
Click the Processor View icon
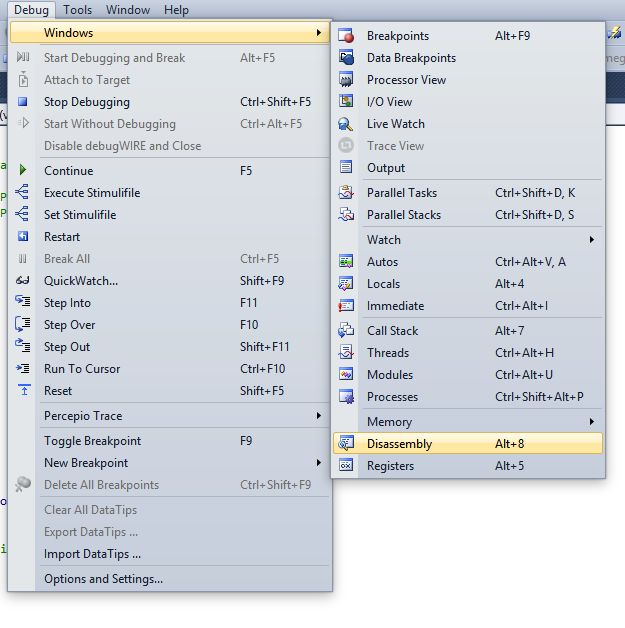pyautogui.click(x=346, y=80)
